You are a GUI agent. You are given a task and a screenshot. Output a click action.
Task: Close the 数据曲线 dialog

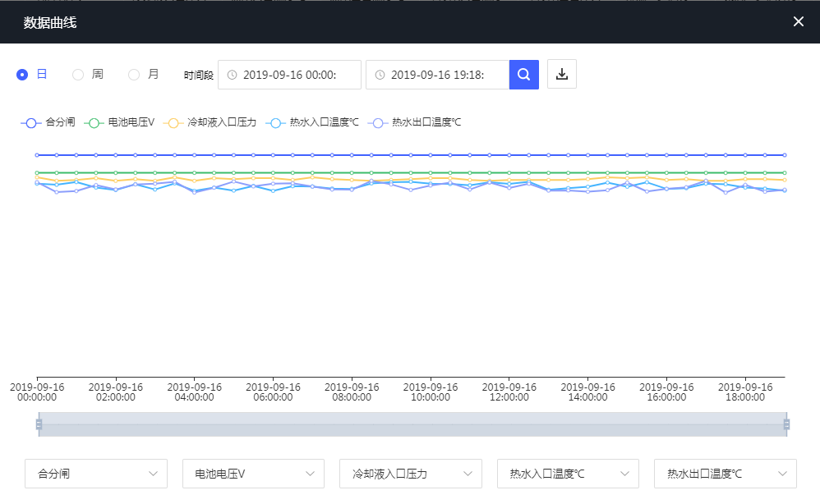pos(799,21)
